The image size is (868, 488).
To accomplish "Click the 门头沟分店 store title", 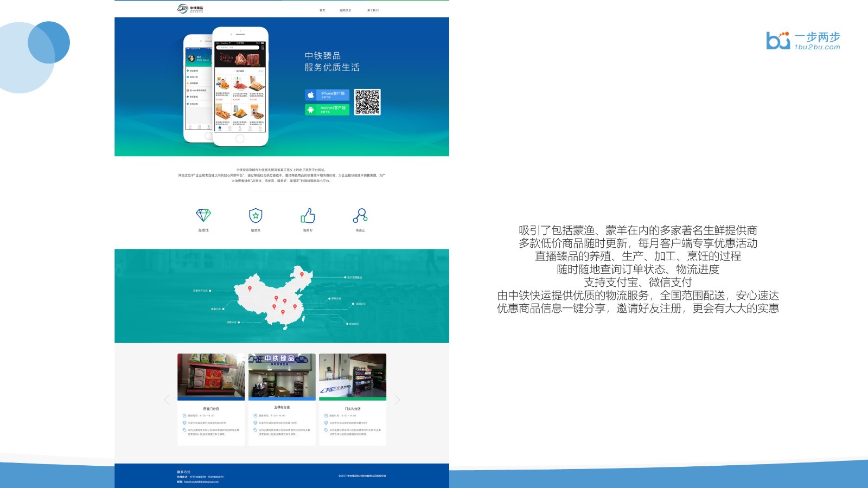I will point(353,409).
